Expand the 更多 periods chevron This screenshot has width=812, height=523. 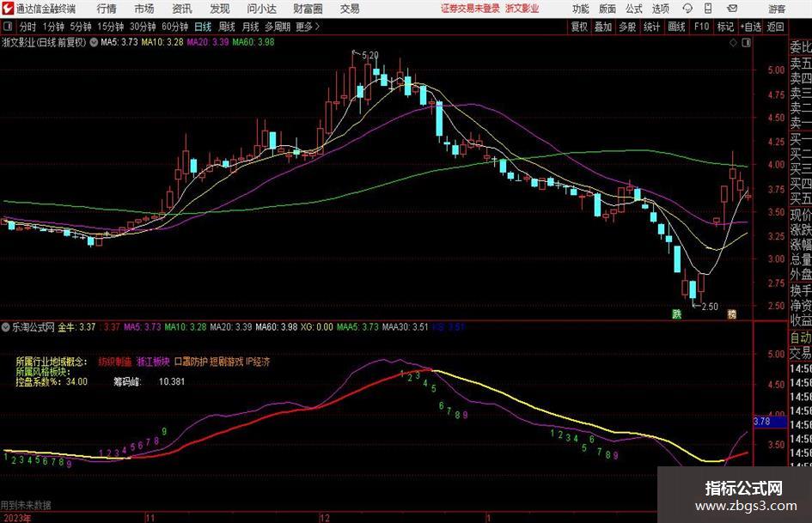[x=317, y=27]
